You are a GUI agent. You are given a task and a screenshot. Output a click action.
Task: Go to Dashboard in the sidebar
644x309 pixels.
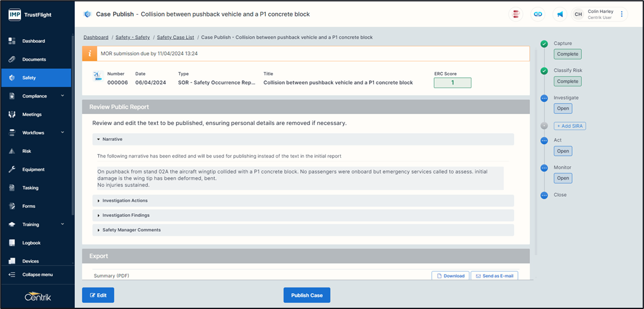(x=33, y=41)
